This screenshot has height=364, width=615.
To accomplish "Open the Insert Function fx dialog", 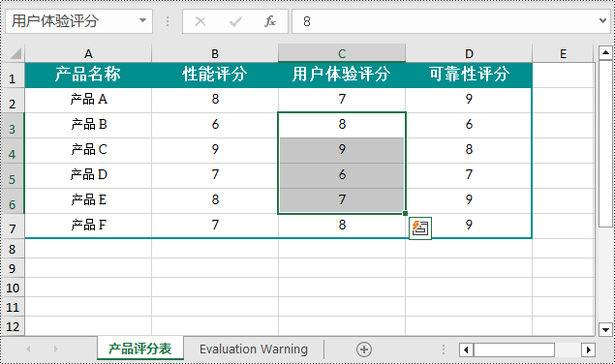I will pos(270,21).
